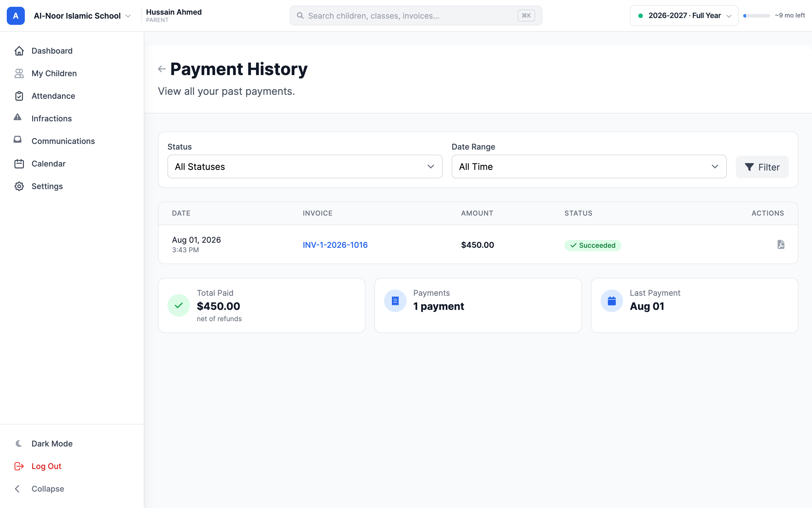Click the back arrow beside Payment History
The height and width of the screenshot is (508, 812).
click(162, 69)
